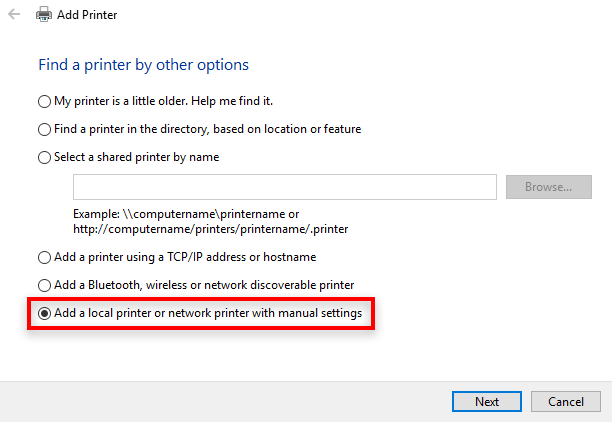Click the 'Help me find it.' label text
This screenshot has height=422, width=612.
pos(232,101)
